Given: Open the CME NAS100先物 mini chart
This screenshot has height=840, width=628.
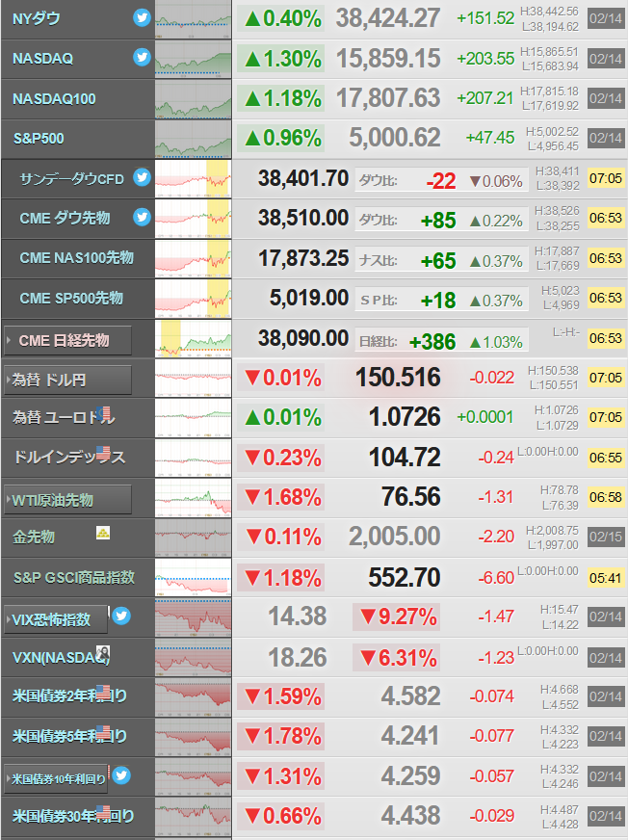Looking at the screenshot, I should point(194,258).
